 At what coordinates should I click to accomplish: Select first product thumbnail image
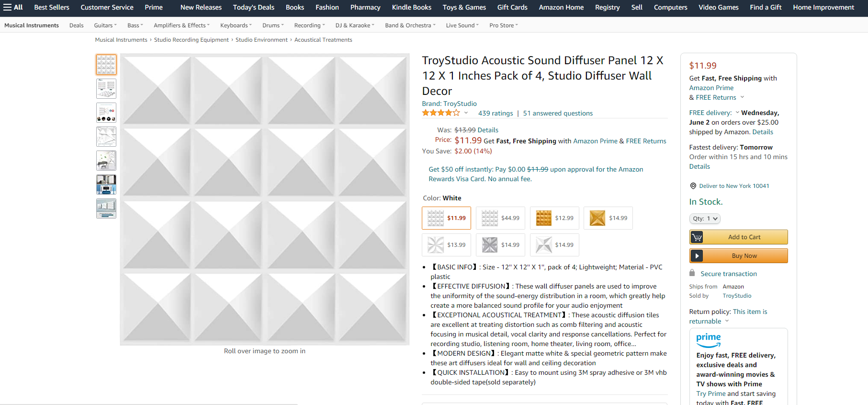click(106, 65)
